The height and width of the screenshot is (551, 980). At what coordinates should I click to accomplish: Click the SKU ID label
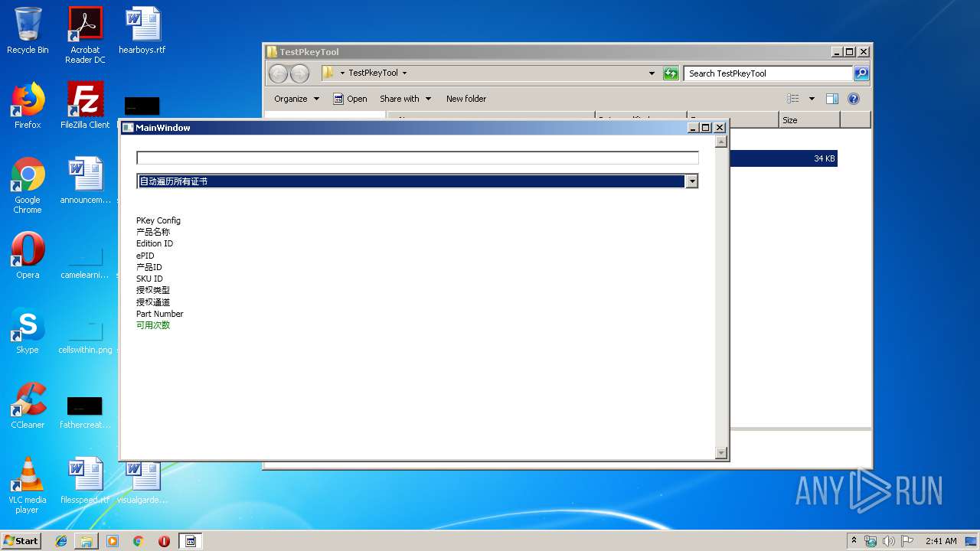(149, 279)
